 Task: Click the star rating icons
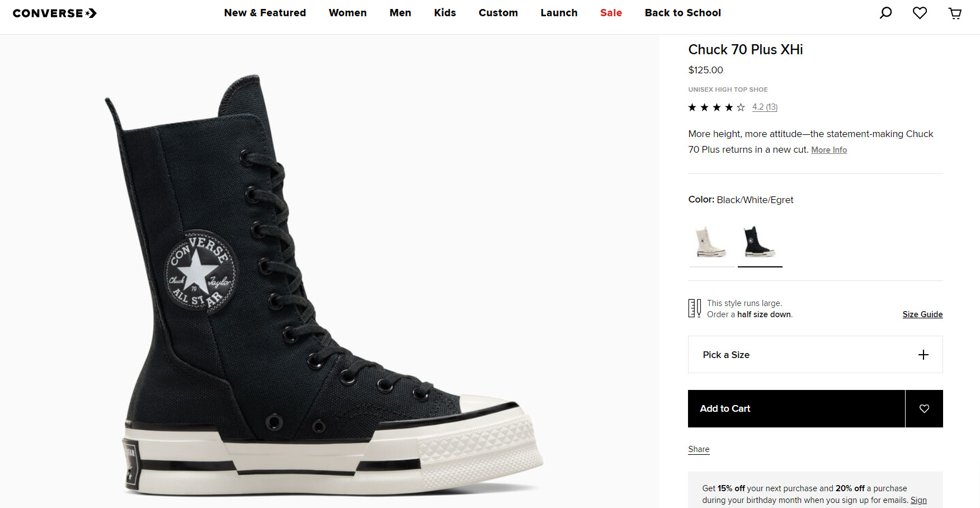tap(716, 107)
